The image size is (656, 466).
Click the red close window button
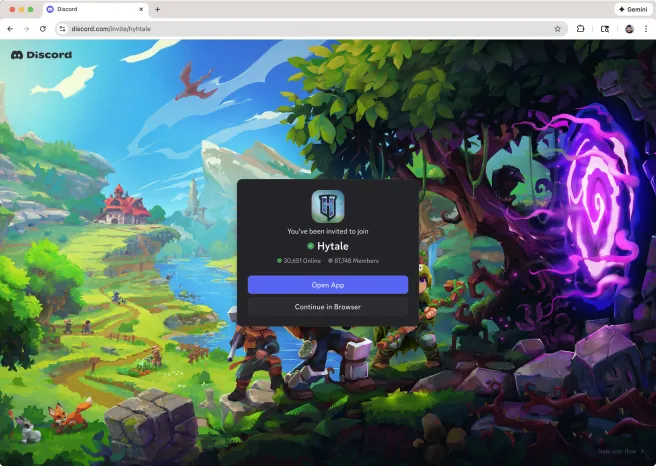click(x=12, y=9)
